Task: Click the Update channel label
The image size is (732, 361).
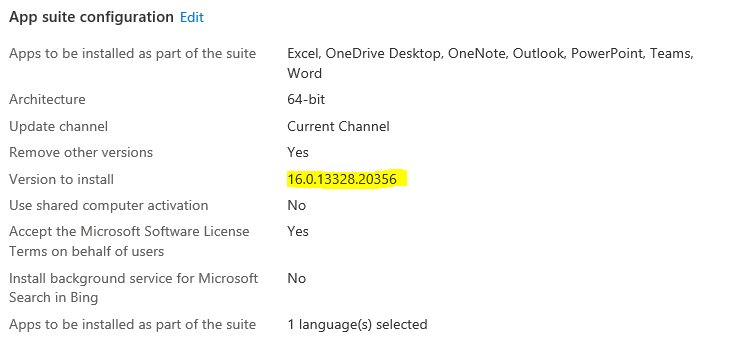Action: 58,127
